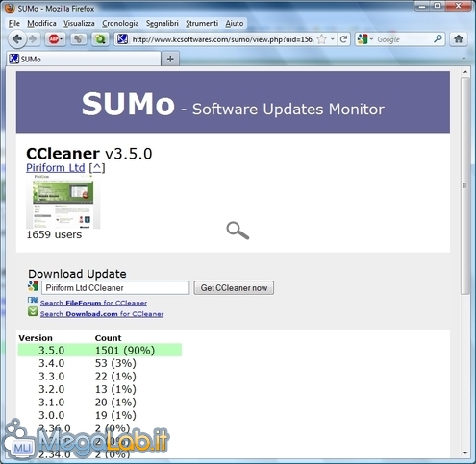This screenshot has width=476, height=464.
Task: Click the 1659 users text
Action: pos(54,234)
